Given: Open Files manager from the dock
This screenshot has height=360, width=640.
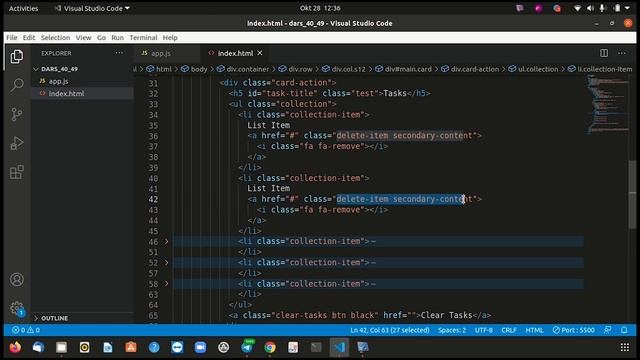Looking at the screenshot, I should coord(62,347).
